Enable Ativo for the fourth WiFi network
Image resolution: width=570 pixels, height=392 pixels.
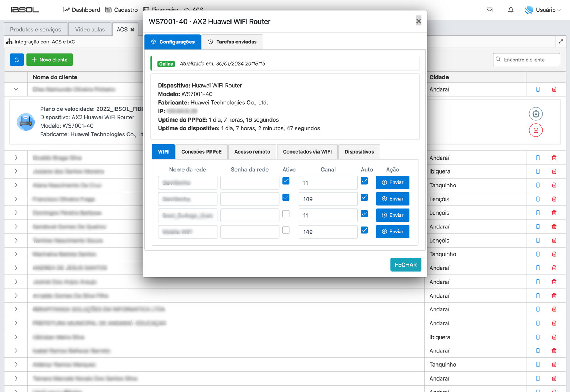[286, 230]
